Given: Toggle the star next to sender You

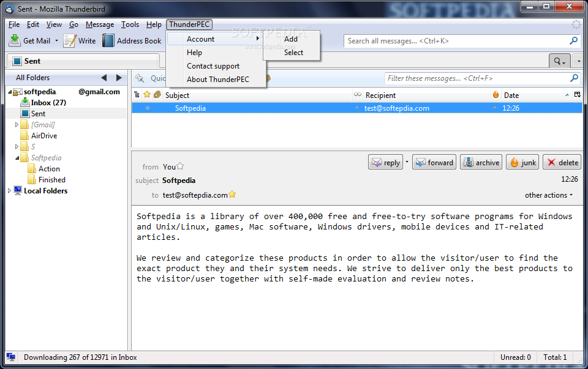Looking at the screenshot, I should coord(180,166).
